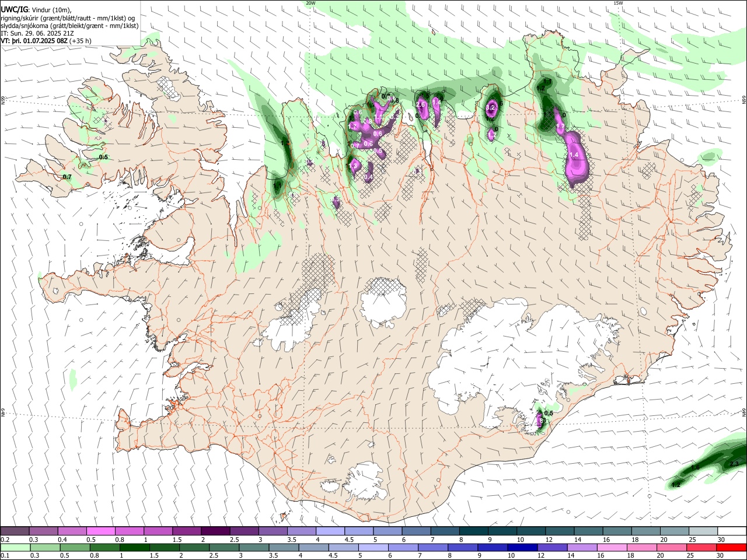Viewport: 747px width, 560px height.
Task: Click the pale green swatch between 0.1 and 0.3
Action: tap(14, 548)
